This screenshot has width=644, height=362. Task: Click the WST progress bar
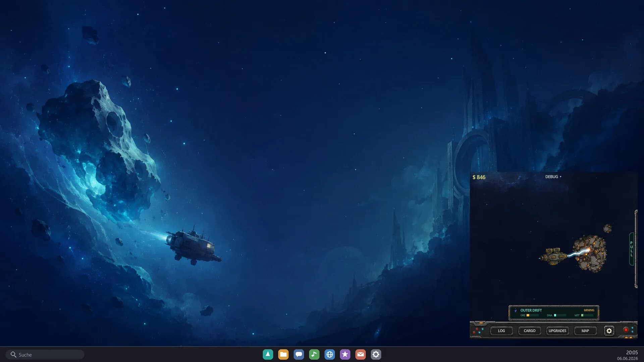coord(587,315)
